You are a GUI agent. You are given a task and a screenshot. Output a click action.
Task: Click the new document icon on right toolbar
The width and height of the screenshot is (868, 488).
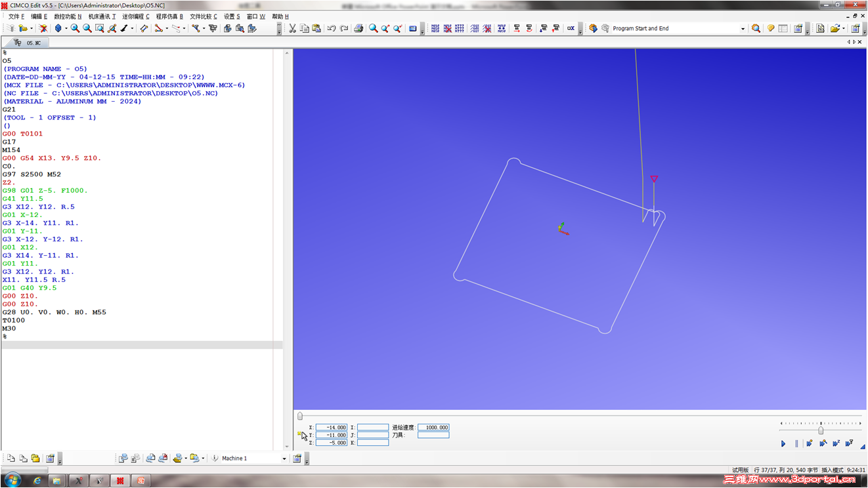[821, 28]
